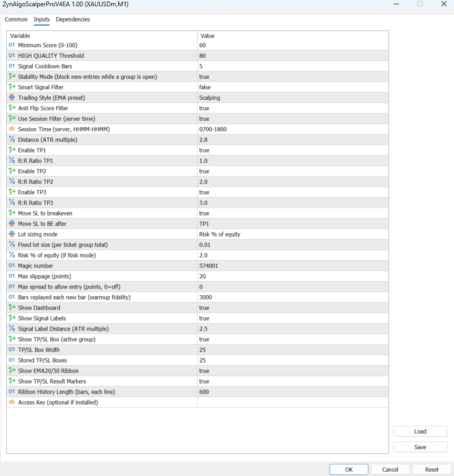Viewport: 454px width, 476px height.
Task: Click the boolean icon beside Anti Flip Score Filter
Action: (x=12, y=108)
